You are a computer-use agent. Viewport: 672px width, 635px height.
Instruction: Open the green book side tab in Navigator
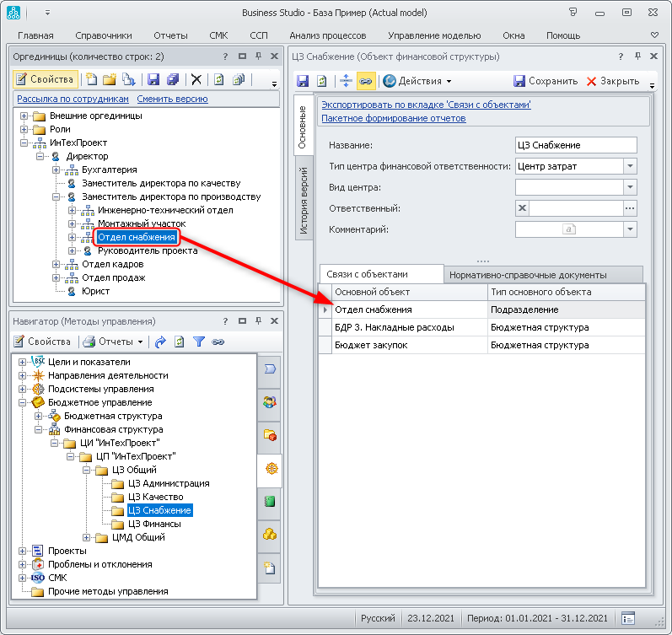coord(270,501)
